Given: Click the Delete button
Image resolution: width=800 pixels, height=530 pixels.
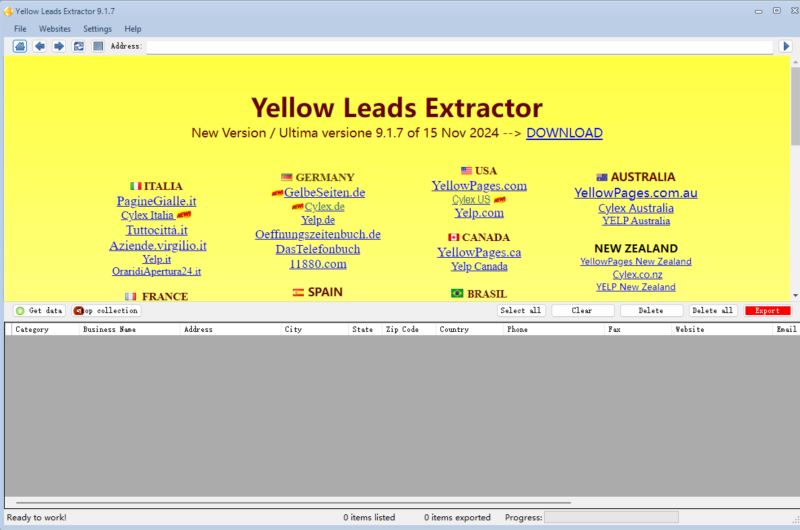Looking at the screenshot, I should tap(651, 310).
